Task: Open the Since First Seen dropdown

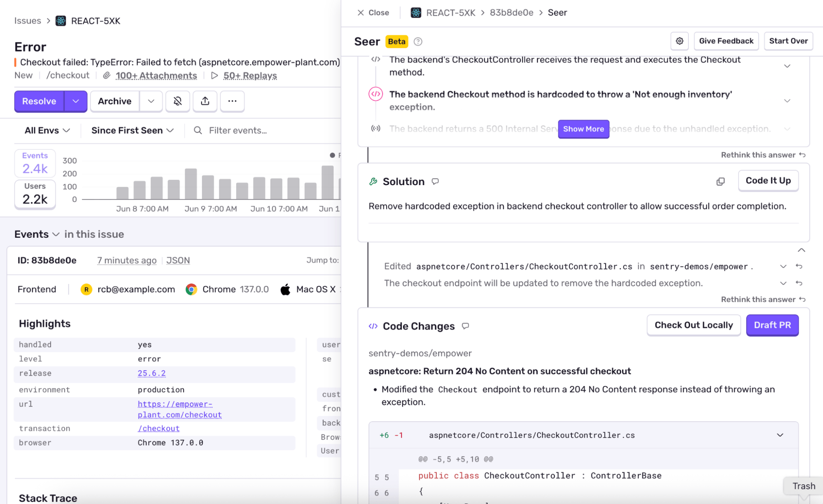Action: 131,130
